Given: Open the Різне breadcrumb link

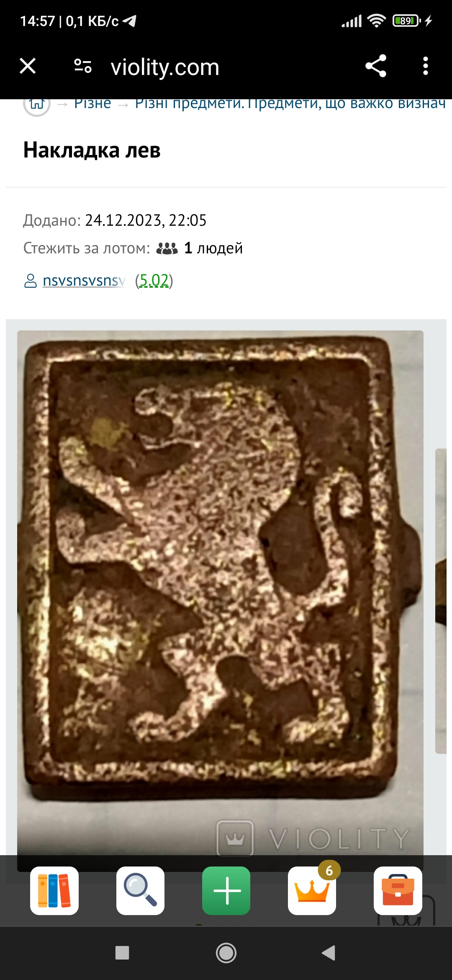Looking at the screenshot, I should point(92,103).
